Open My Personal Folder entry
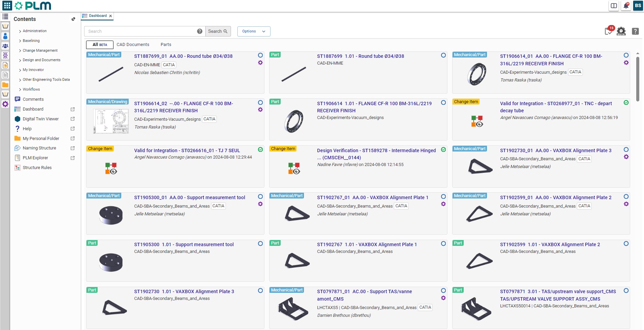The width and height of the screenshot is (644, 330). [x=41, y=139]
